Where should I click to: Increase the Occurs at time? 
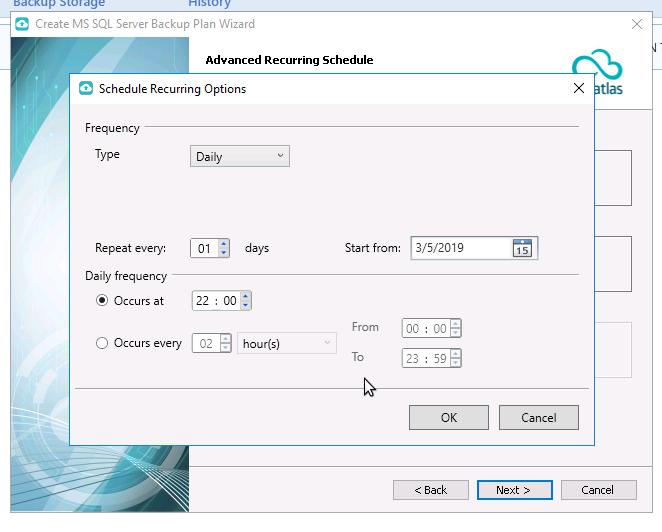pyautogui.click(x=245, y=296)
